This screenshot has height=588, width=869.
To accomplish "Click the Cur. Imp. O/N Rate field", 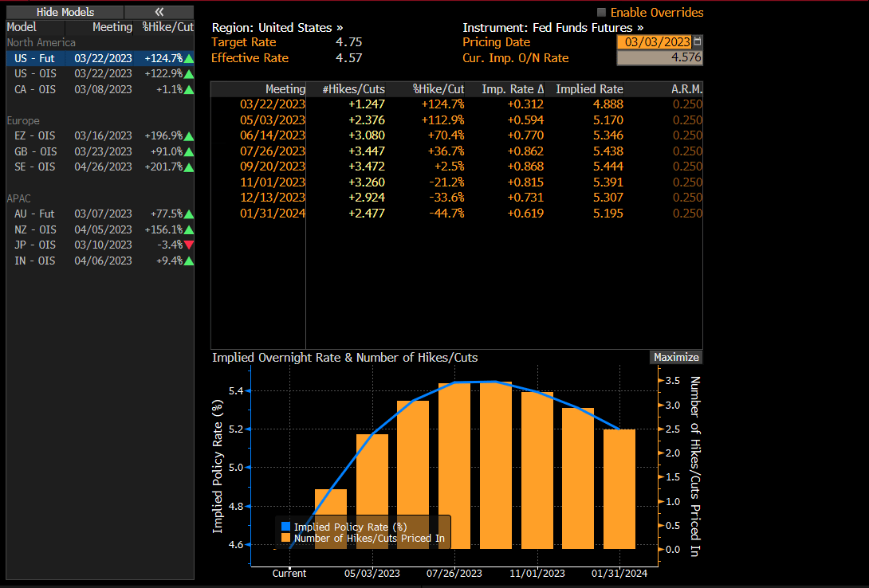I will (659, 58).
